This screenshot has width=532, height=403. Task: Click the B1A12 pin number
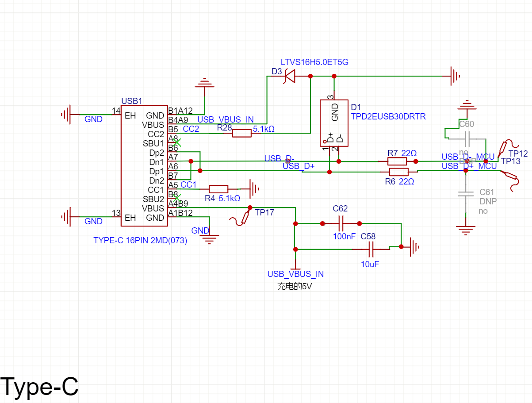click(x=180, y=111)
